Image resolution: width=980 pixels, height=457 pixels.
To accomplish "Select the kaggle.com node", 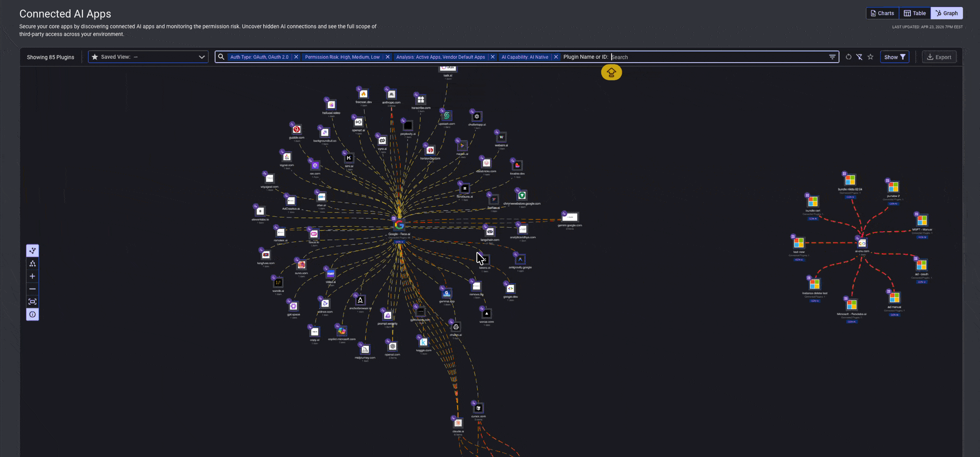I will [x=424, y=342].
